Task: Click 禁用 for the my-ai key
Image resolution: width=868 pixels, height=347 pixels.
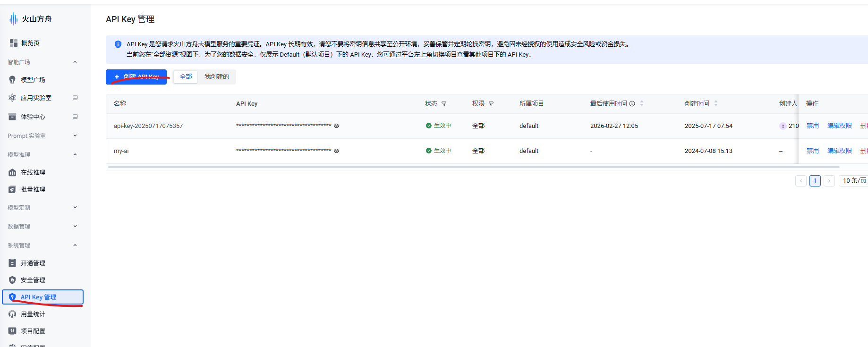Action: (x=813, y=151)
